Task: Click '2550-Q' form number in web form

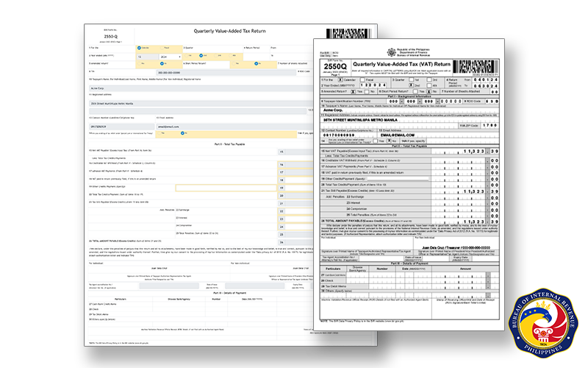Action: 111,36
